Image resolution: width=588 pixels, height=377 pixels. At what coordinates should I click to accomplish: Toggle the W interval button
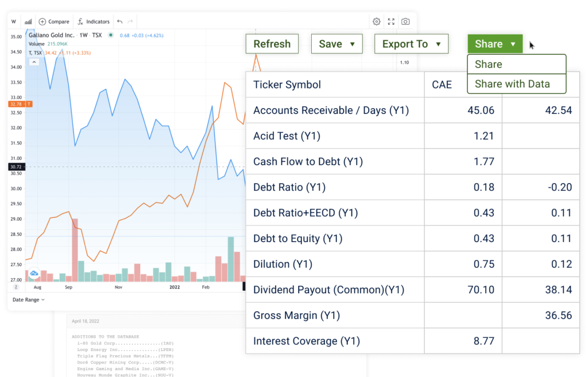coord(14,21)
